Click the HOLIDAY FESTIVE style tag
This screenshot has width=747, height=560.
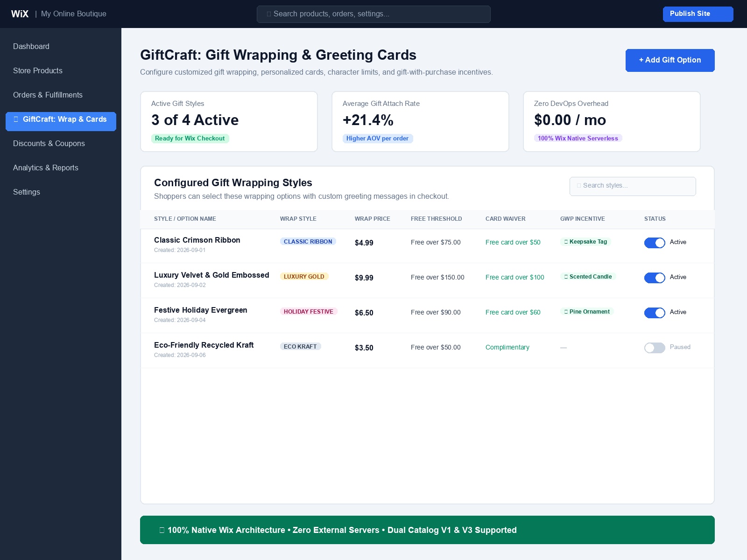(x=309, y=312)
